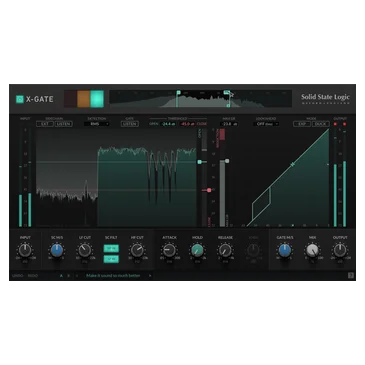This screenshot has height=365, width=365.
Task: Open the Detection RMS dropdown
Action: click(x=96, y=124)
